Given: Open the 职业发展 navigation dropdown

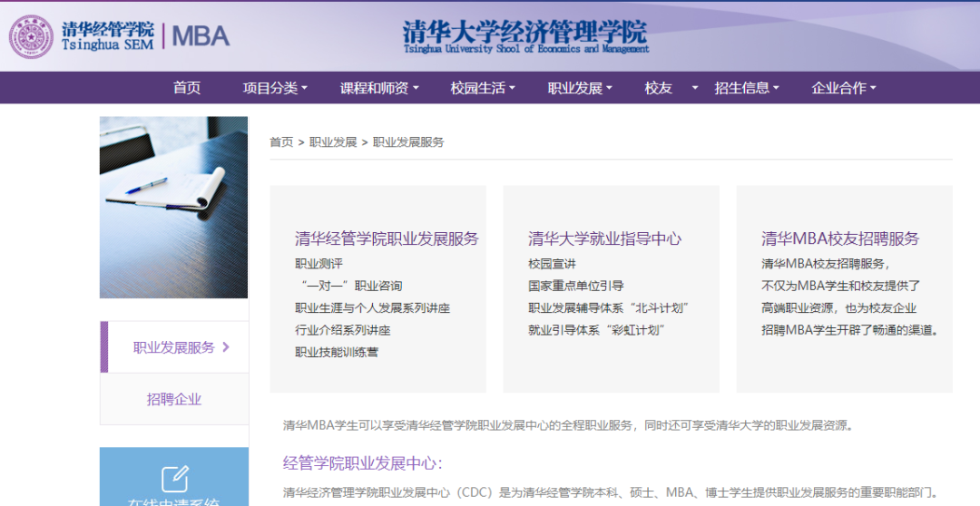Looking at the screenshot, I should click(x=580, y=88).
